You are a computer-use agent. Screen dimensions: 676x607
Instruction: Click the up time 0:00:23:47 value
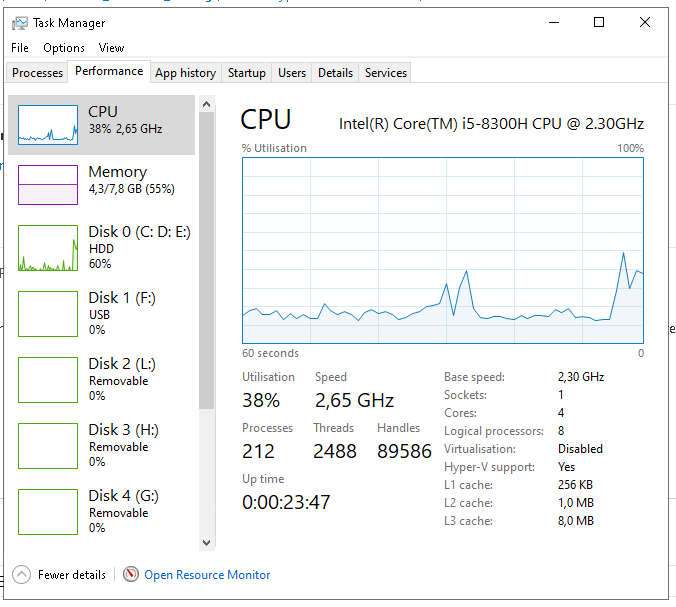tap(286, 502)
